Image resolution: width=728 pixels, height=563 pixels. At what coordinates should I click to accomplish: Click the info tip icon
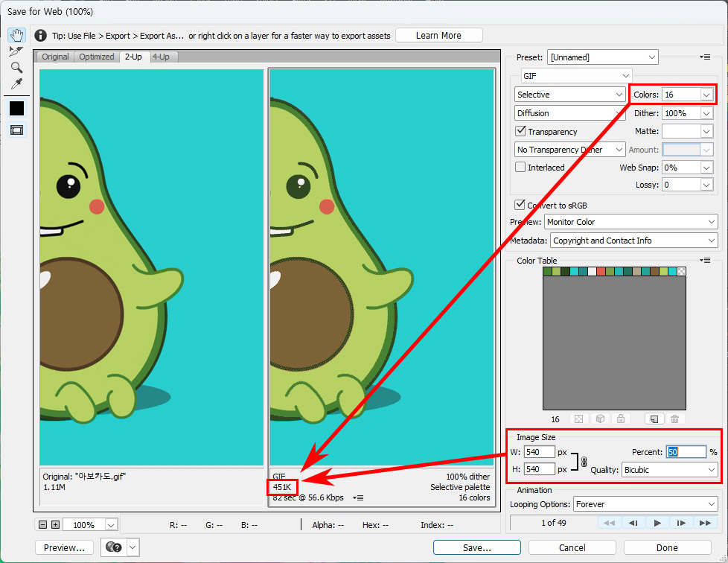click(x=40, y=35)
